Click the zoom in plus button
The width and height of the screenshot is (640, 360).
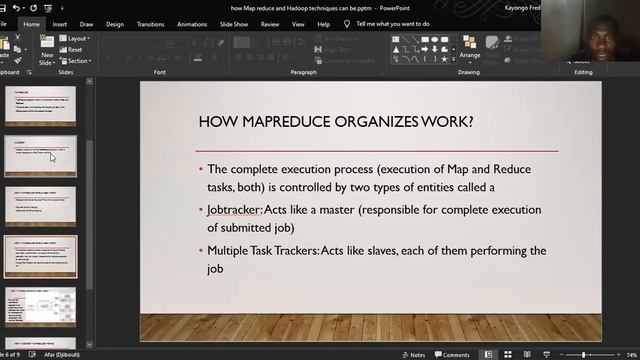(618, 355)
